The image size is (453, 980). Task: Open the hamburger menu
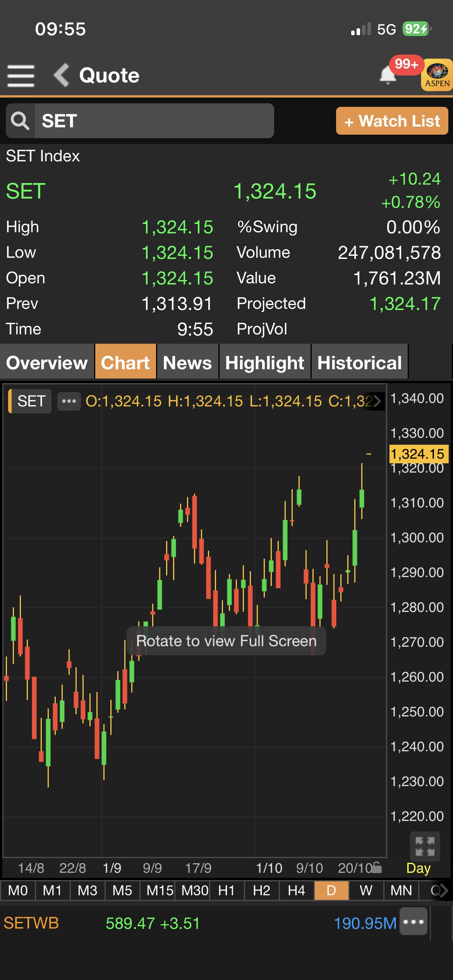coord(21,75)
